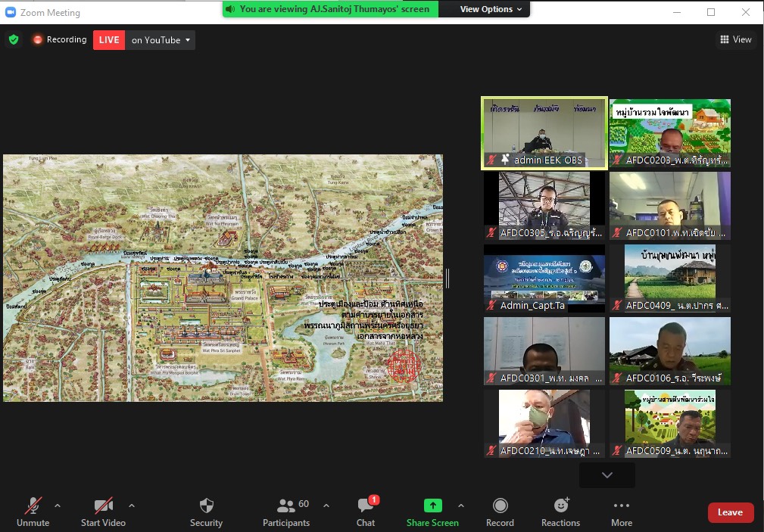
Task: Click muted mic icon on Admin_Capt.Ta tile
Action: click(491, 305)
